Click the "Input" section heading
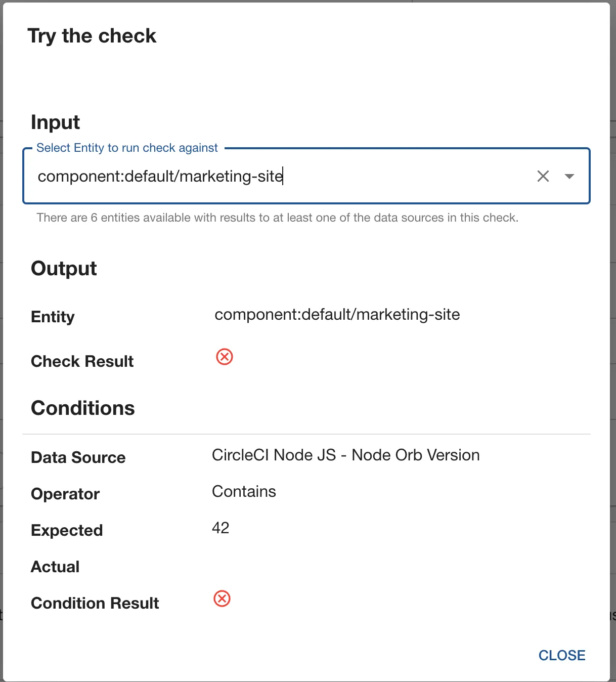 [55, 122]
